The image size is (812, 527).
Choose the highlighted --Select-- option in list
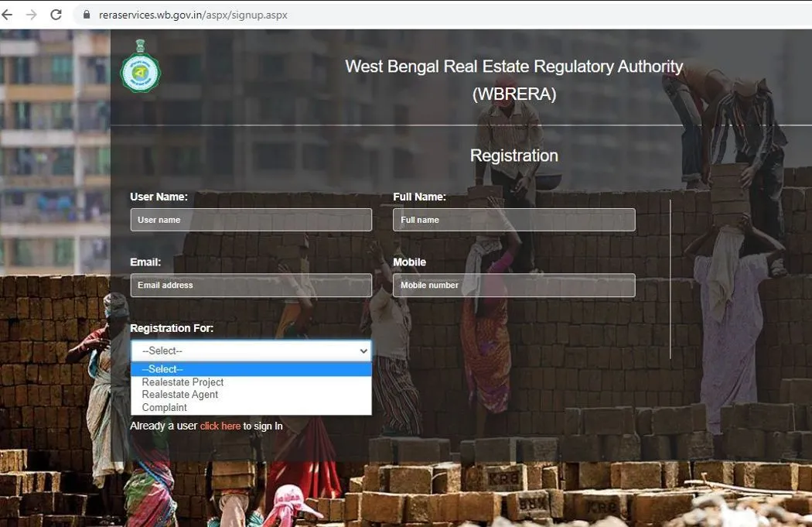[251, 369]
